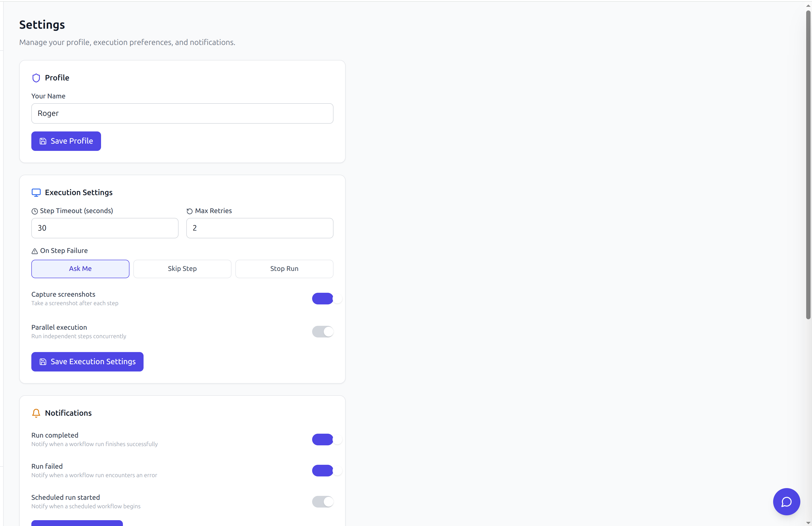Enable the Scheduled run started toggle
The height and width of the screenshot is (526, 812).
[x=323, y=501]
